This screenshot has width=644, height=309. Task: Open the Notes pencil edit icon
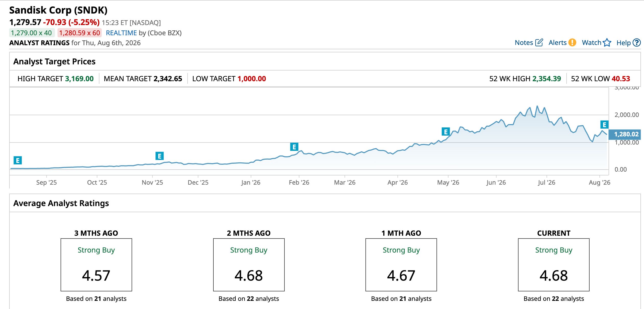point(539,42)
